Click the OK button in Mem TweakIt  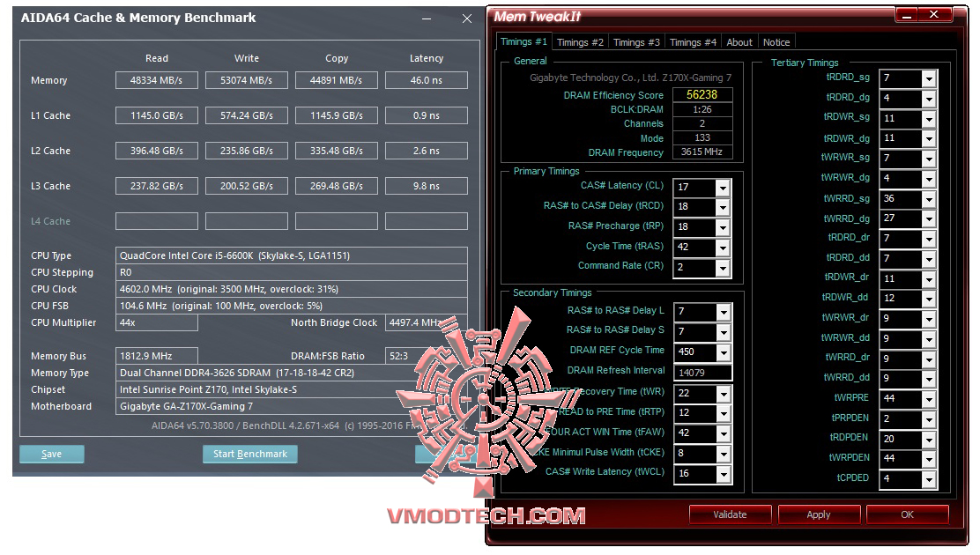908,514
